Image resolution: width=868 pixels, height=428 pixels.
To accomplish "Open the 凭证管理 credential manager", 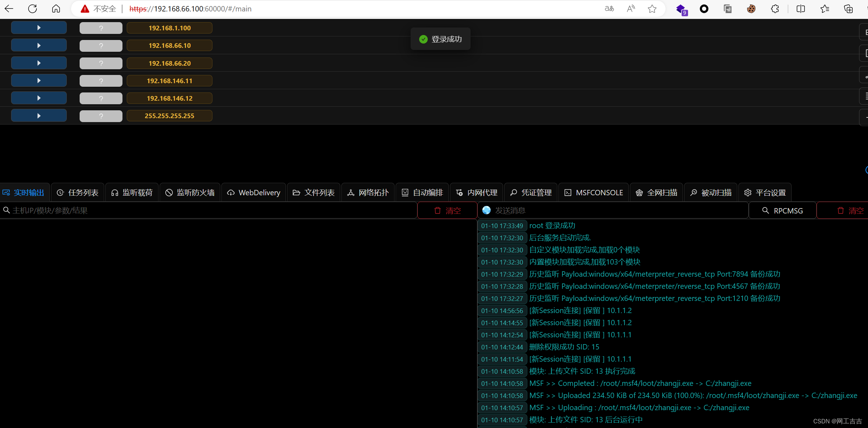I will pyautogui.click(x=531, y=192).
